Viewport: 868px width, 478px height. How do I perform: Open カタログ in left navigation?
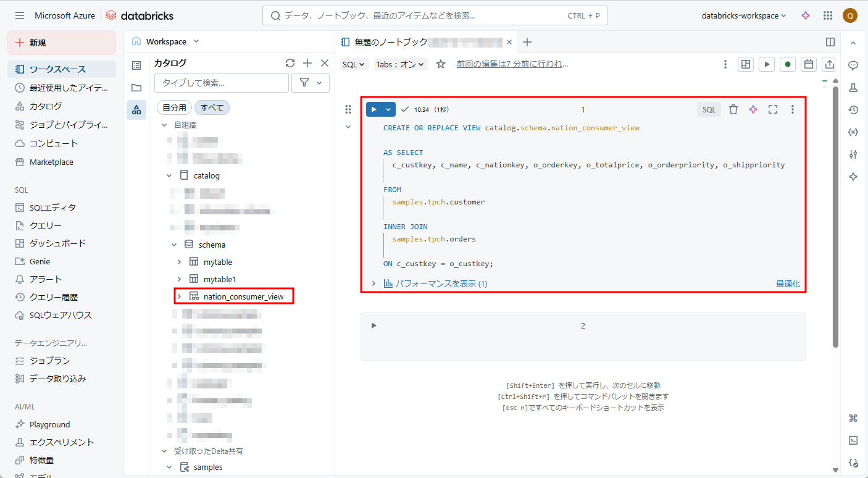(x=46, y=106)
